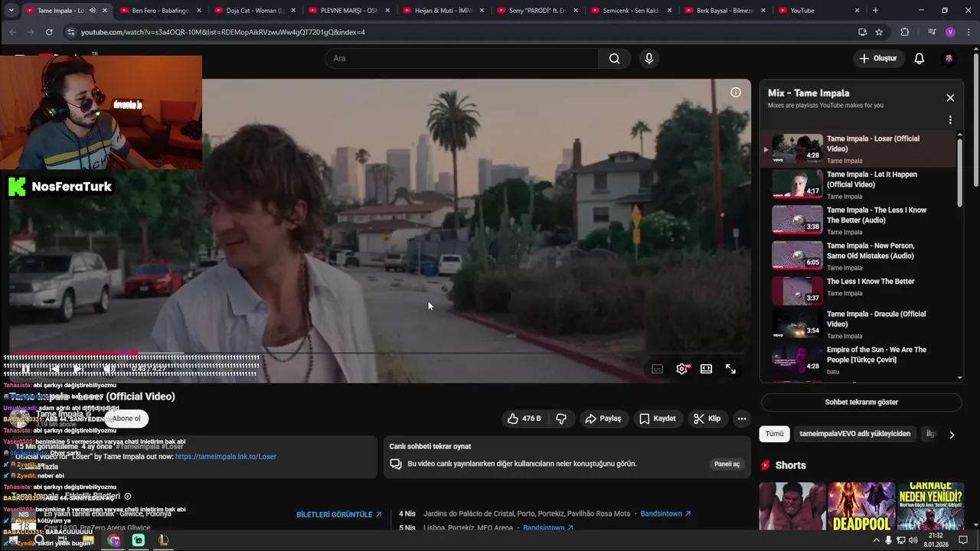
Task: Open the tab search dropdown arrow
Action: 11,11
